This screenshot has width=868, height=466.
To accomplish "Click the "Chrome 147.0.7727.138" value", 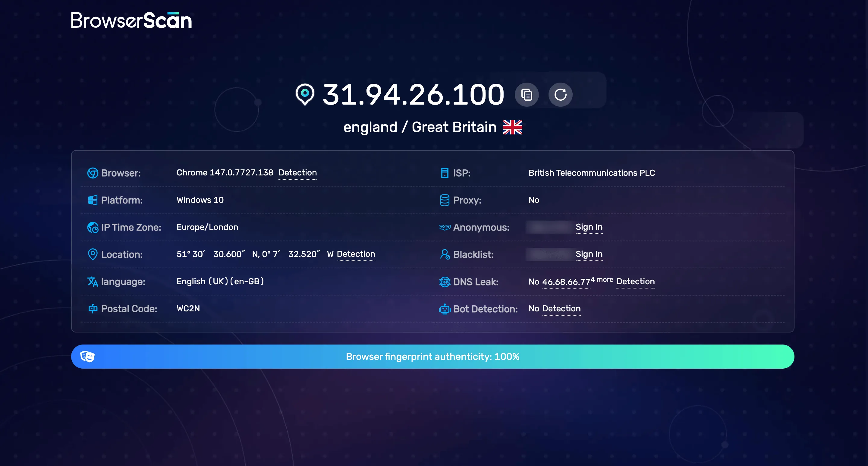I will (225, 173).
